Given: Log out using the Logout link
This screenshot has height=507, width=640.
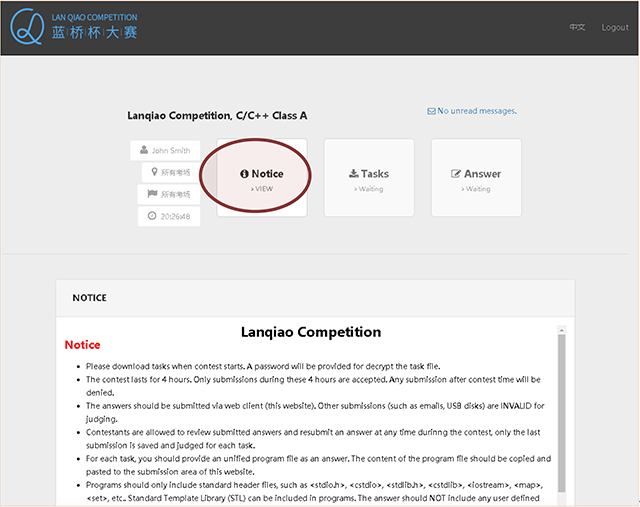Looking at the screenshot, I should coord(615,27).
